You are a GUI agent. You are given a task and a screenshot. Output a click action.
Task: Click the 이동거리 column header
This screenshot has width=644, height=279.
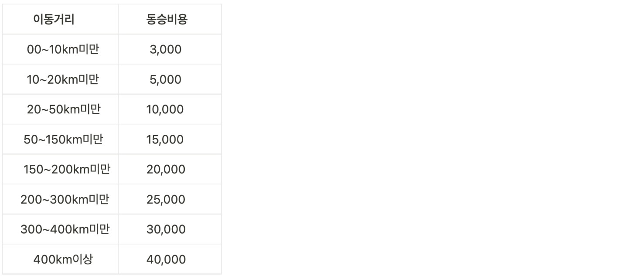pyautogui.click(x=54, y=20)
